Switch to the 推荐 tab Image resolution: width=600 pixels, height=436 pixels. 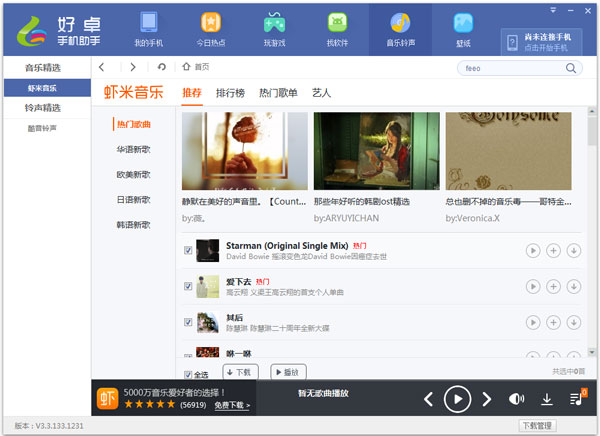coord(192,93)
